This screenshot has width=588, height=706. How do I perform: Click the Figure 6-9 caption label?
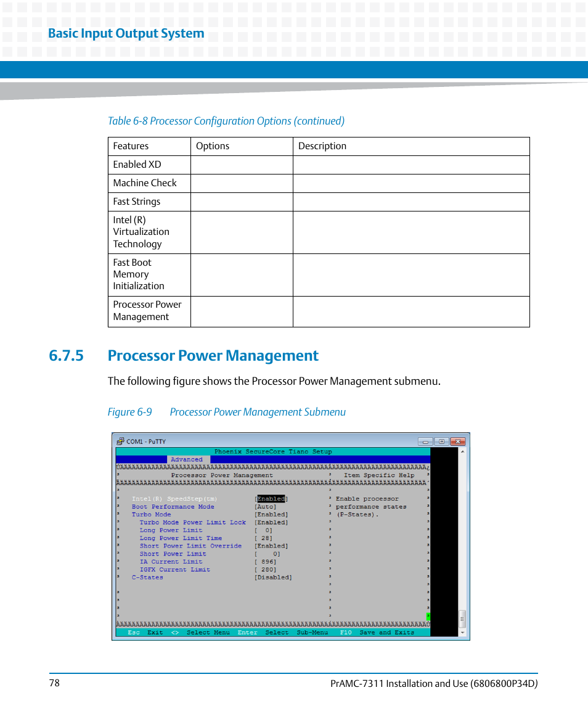(226, 412)
